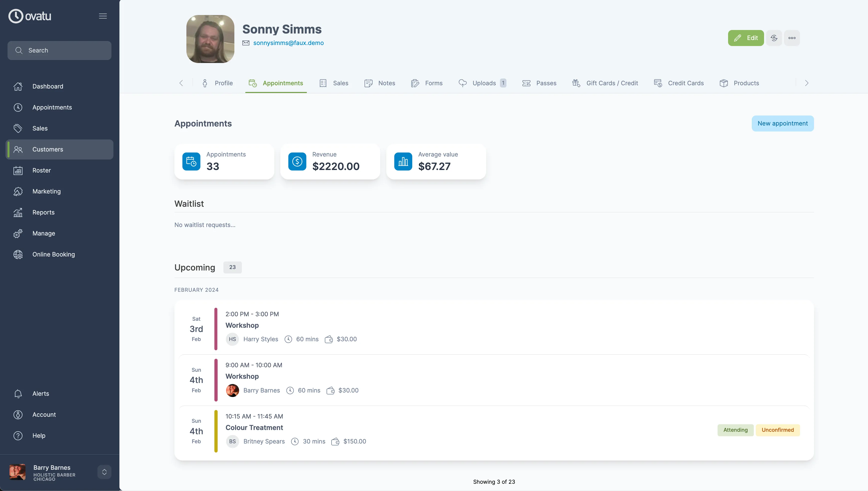Screen dimensions: 868x491
Task: Select the Passes icon
Action: 526,83
